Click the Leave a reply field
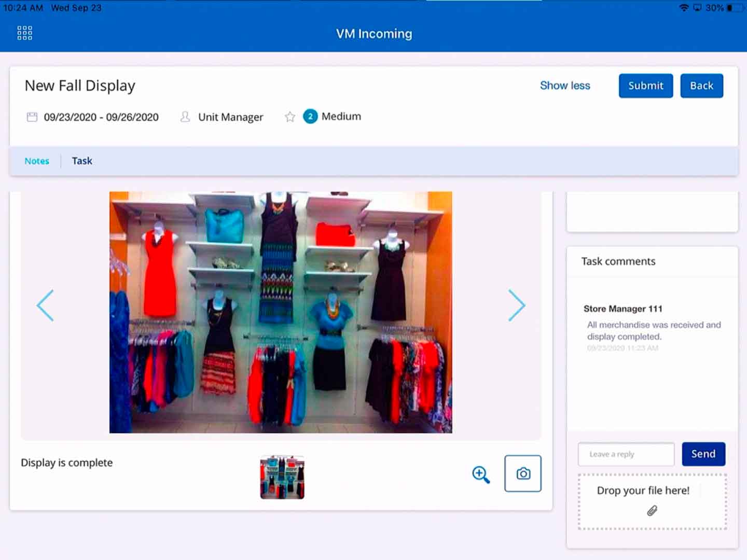Screen dimensions: 747x560 (x=626, y=454)
